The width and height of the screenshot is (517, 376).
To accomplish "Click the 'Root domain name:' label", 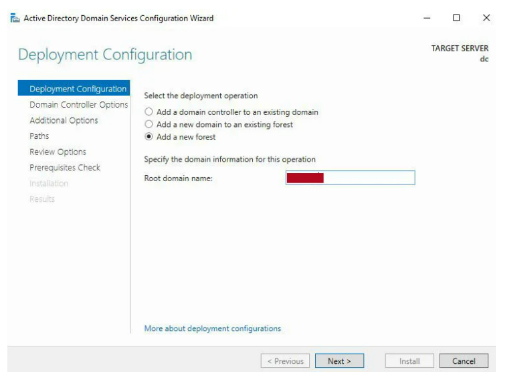I will (178, 178).
